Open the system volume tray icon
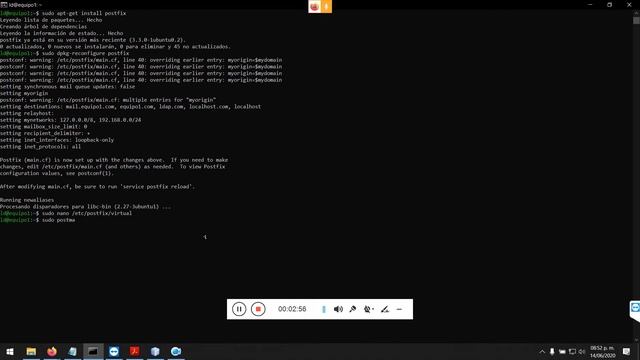Viewport: 640px width, 360px height. pos(582,352)
